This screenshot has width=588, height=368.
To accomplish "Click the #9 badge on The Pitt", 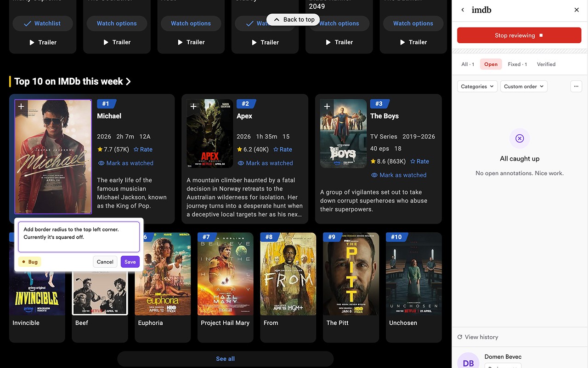I will pos(332,237).
